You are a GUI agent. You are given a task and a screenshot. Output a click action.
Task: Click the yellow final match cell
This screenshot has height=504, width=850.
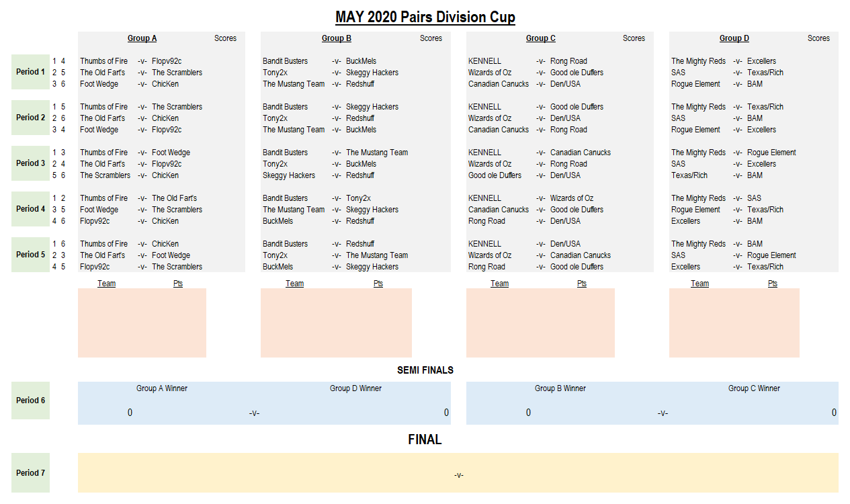(x=458, y=473)
